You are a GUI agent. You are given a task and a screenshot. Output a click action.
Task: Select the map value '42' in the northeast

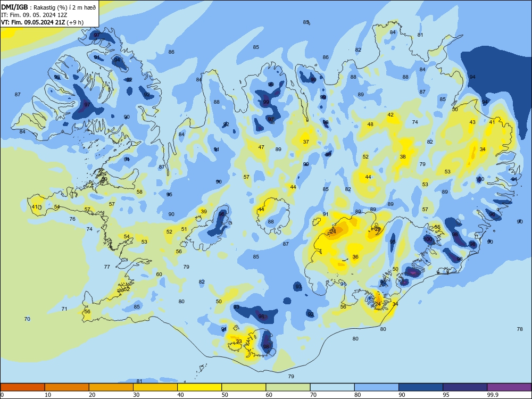390,115
